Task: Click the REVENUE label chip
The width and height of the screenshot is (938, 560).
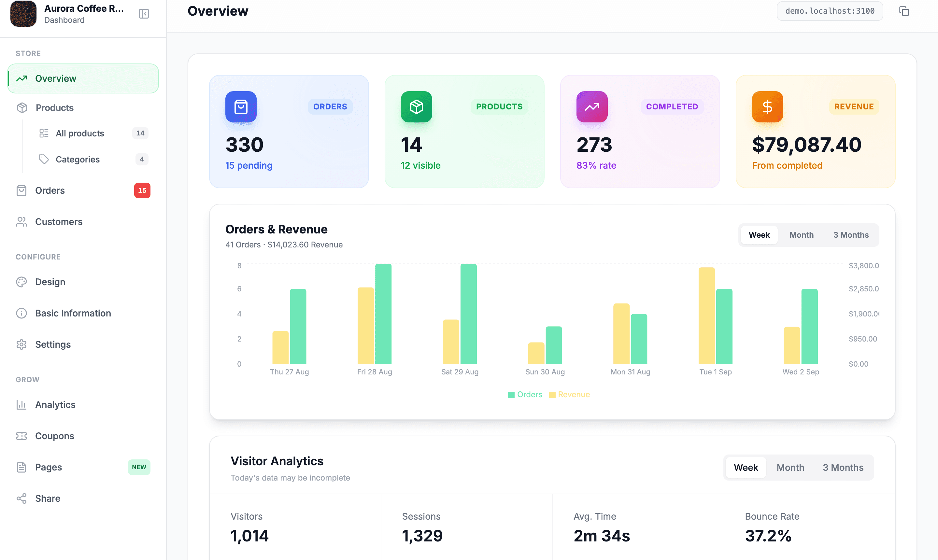Action: click(x=854, y=107)
